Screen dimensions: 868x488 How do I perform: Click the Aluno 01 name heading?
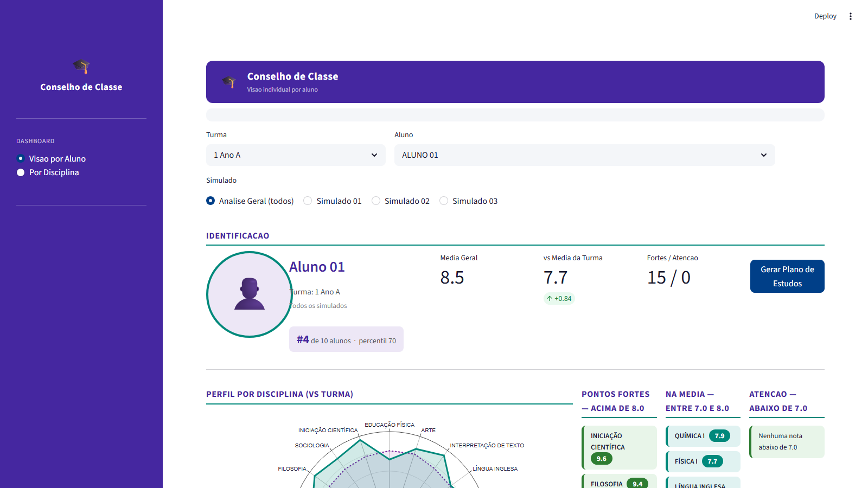[x=317, y=267]
